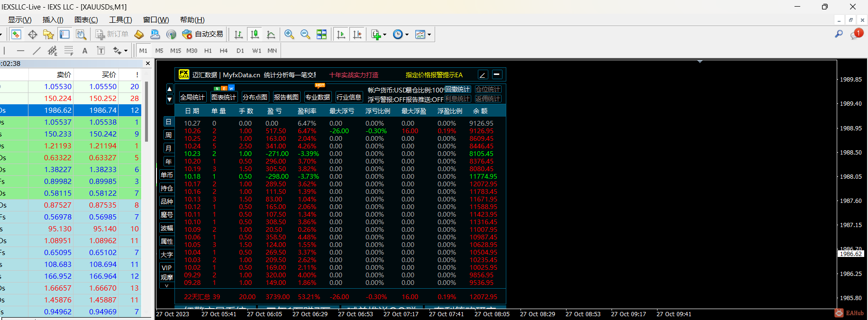Image resolution: width=868 pixels, height=320 pixels.
Task: Zoom in on the chart
Action: [289, 34]
